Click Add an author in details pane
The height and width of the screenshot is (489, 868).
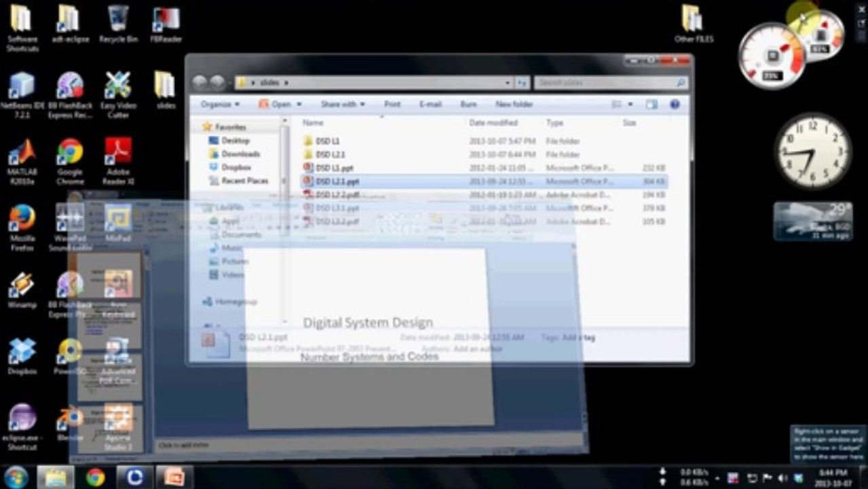point(478,349)
